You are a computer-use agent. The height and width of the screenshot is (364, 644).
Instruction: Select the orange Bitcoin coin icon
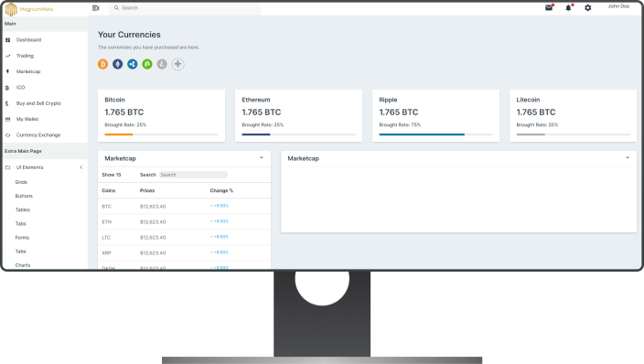tap(102, 64)
